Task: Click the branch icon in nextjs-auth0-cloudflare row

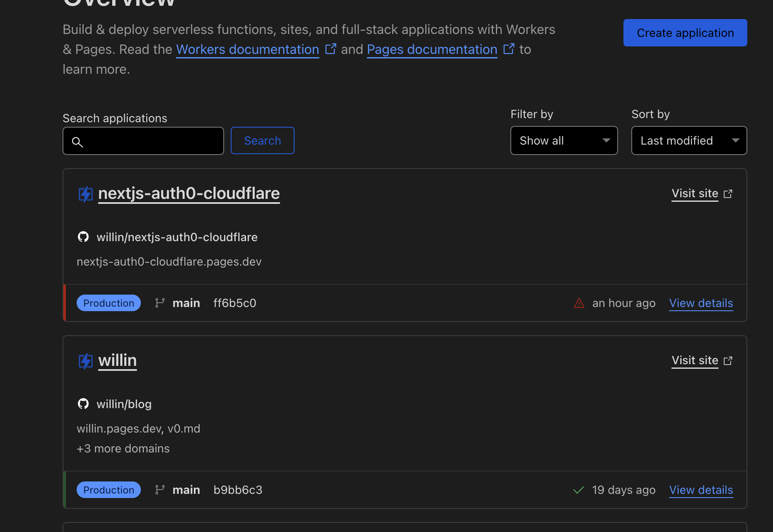Action: click(x=160, y=303)
